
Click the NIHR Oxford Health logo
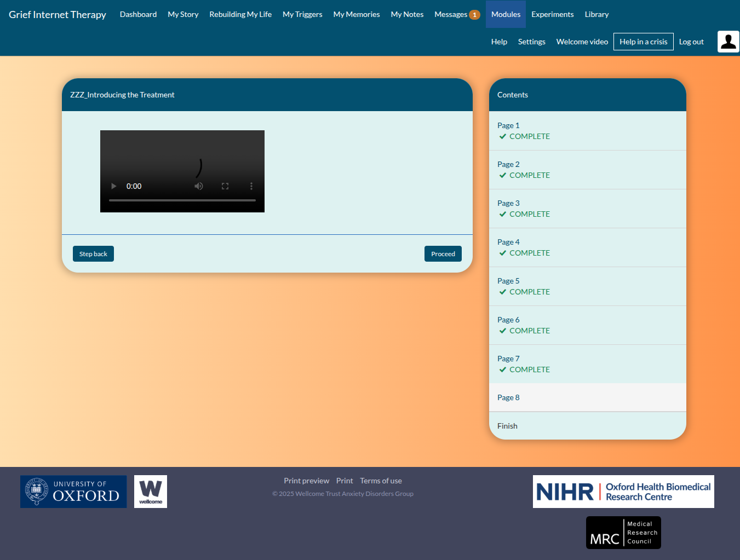coord(623,492)
